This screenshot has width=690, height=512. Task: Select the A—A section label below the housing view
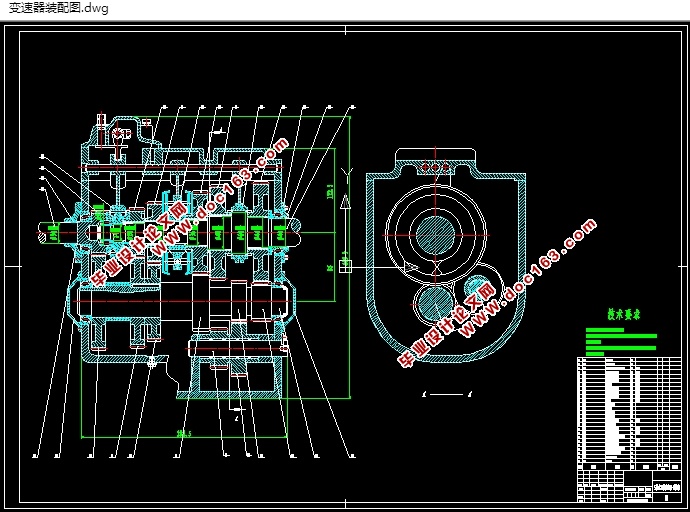click(x=448, y=395)
